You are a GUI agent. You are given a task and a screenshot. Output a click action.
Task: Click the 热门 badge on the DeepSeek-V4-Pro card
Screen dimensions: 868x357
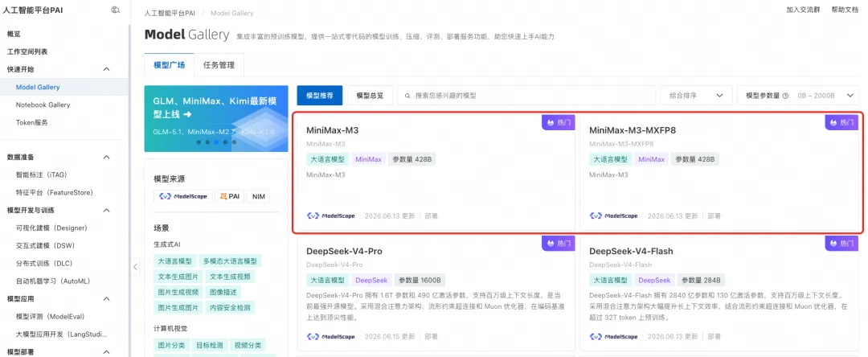(559, 243)
